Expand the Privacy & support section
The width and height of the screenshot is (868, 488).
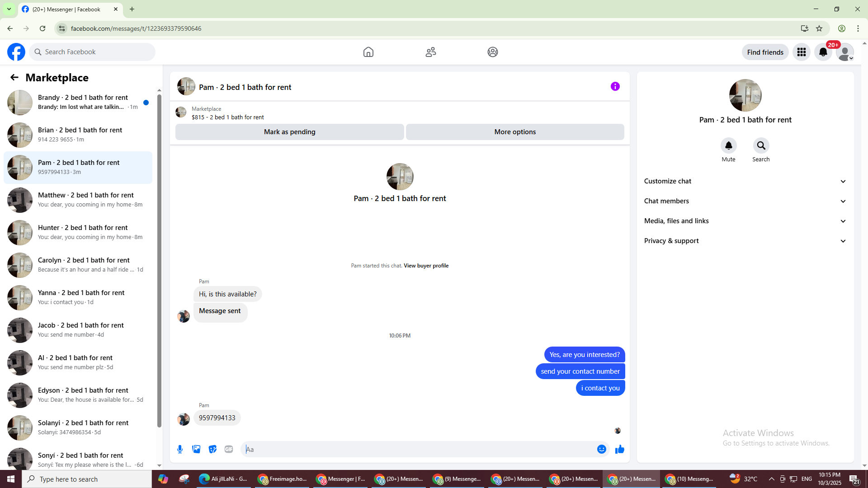pos(745,241)
